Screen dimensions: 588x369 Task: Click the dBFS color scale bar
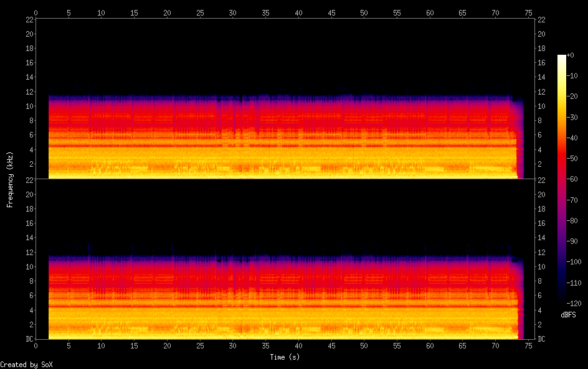click(562, 179)
